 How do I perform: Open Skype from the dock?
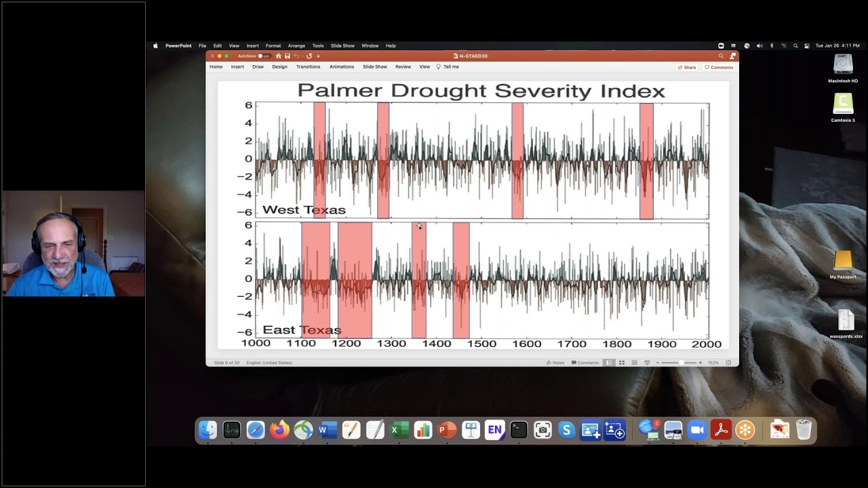click(566, 430)
